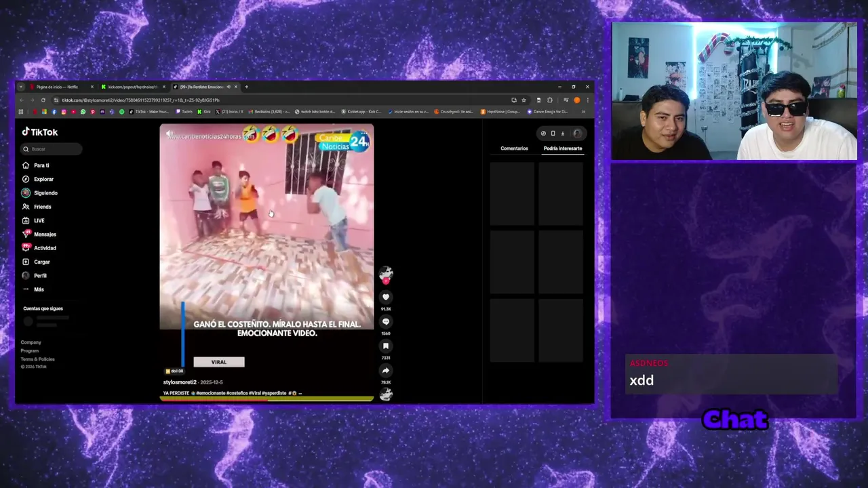The height and width of the screenshot is (488, 868).
Task: Open the stylosmoreti2 creator name
Action: coord(180,382)
